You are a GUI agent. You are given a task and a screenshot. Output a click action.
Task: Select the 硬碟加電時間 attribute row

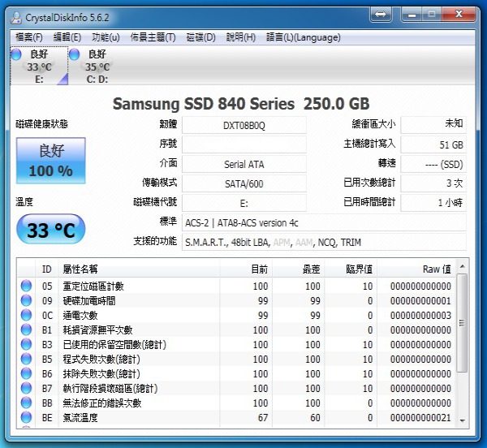pos(237,300)
